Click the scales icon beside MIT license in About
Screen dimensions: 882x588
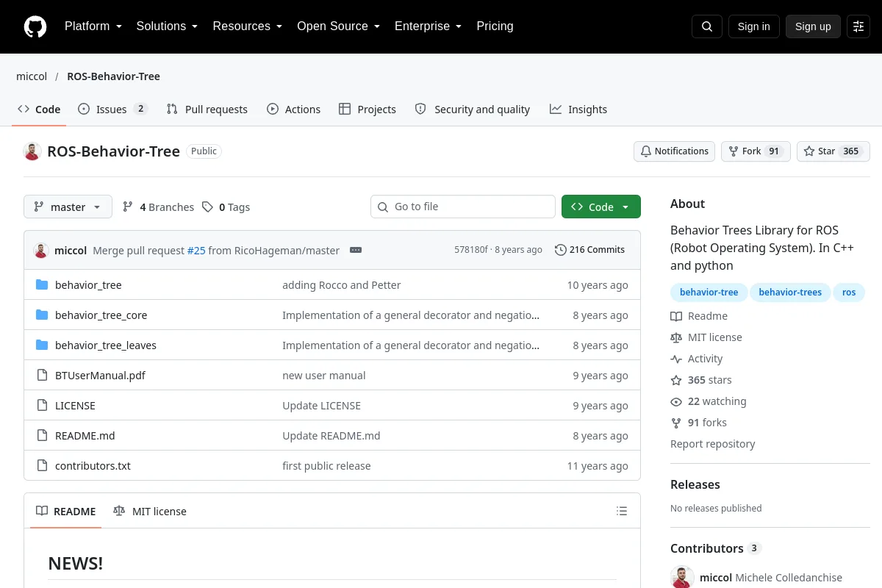click(x=676, y=337)
